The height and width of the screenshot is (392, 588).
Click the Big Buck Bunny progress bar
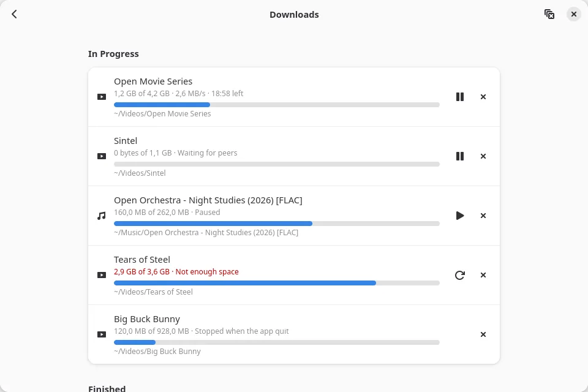coord(277,342)
